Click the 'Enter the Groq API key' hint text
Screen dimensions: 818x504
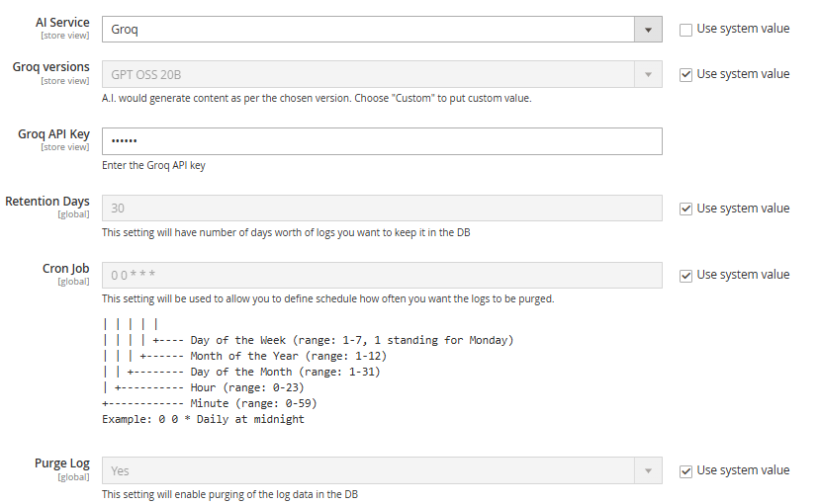(153, 166)
